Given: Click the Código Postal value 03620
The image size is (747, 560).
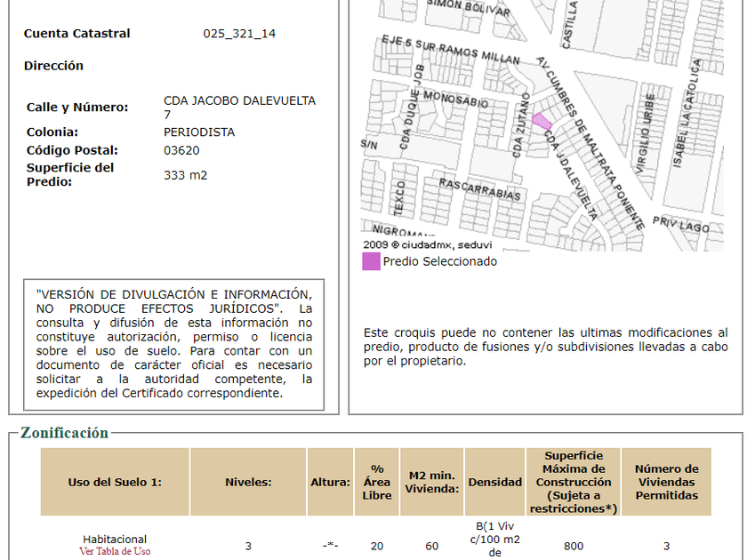Looking at the screenshot, I should click(x=181, y=150).
